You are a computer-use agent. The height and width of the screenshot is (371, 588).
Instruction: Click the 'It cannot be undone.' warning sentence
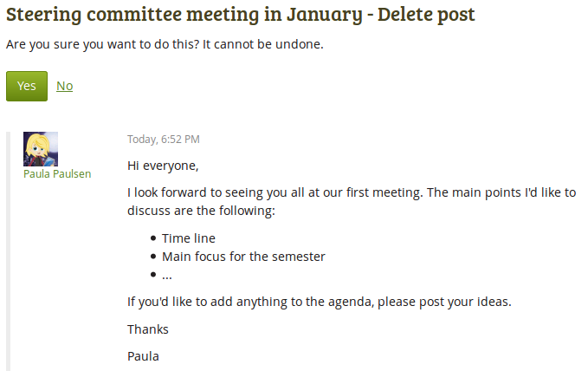tap(263, 44)
